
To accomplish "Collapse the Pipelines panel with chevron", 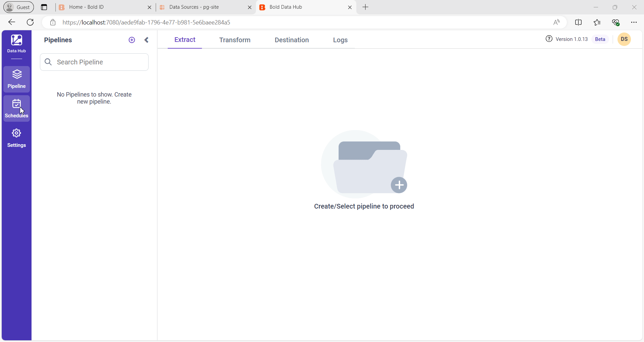I will pyautogui.click(x=147, y=40).
